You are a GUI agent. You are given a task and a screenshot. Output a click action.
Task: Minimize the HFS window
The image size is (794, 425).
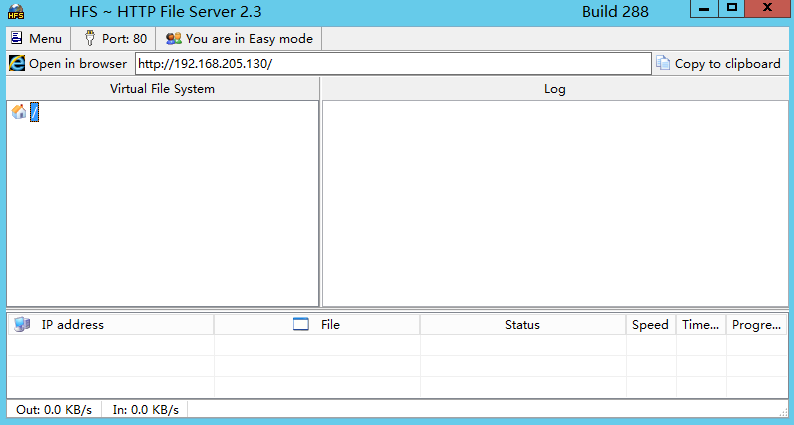click(x=704, y=9)
